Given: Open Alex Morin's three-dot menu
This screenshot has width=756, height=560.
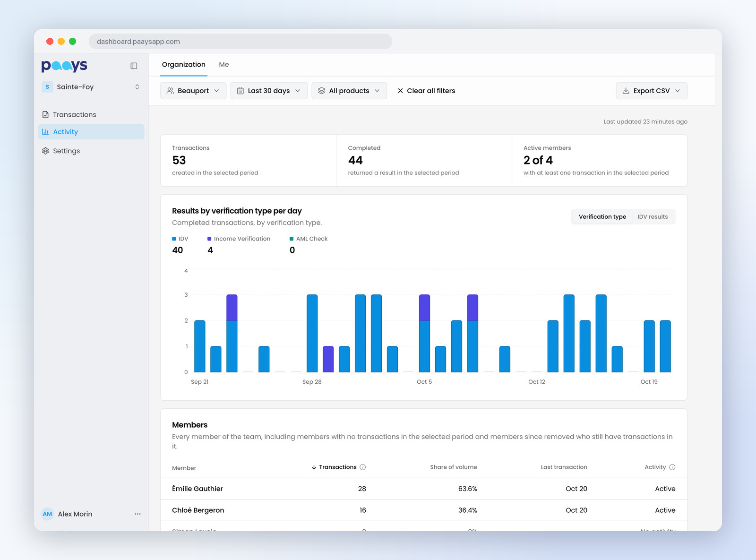Looking at the screenshot, I should click(x=137, y=514).
